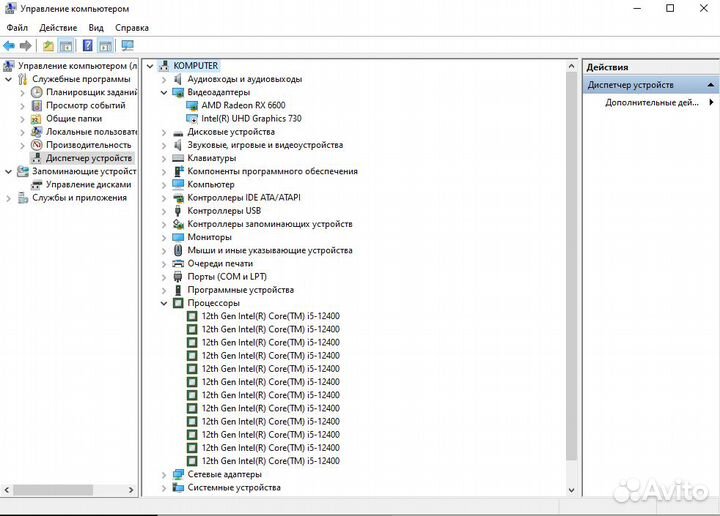Viewport: 720px width, 516px height.
Task: Expand Службы и приложения node
Action: pos(8,198)
